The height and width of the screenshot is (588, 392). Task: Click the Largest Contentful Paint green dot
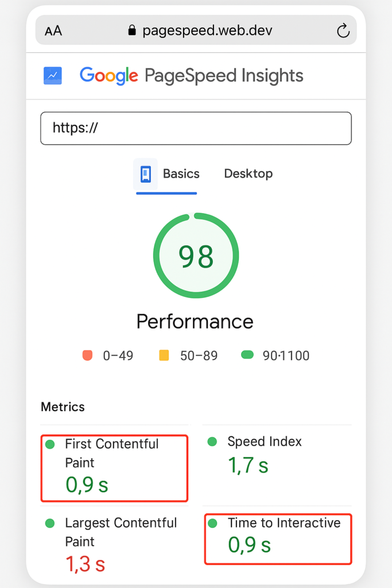click(50, 523)
